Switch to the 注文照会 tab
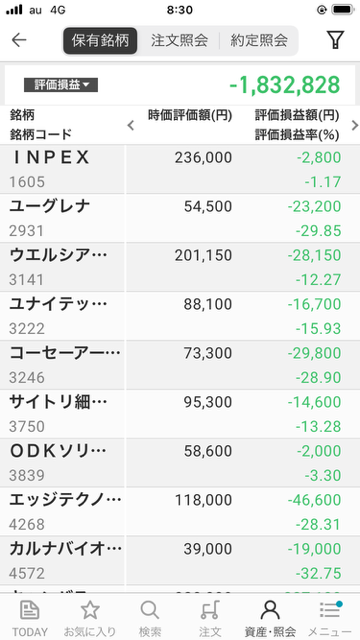 (179, 40)
